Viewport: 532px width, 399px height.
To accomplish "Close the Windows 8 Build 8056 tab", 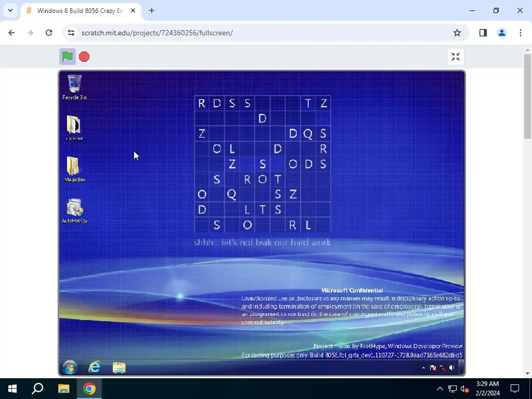I will tap(133, 11).
